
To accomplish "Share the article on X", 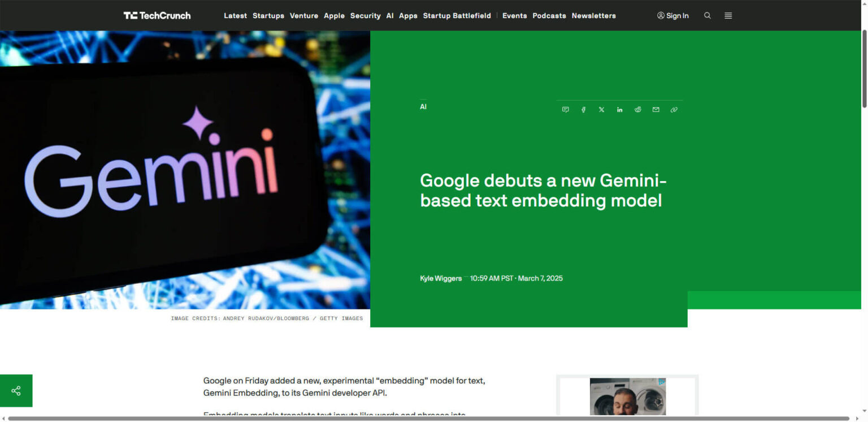I will (x=601, y=109).
